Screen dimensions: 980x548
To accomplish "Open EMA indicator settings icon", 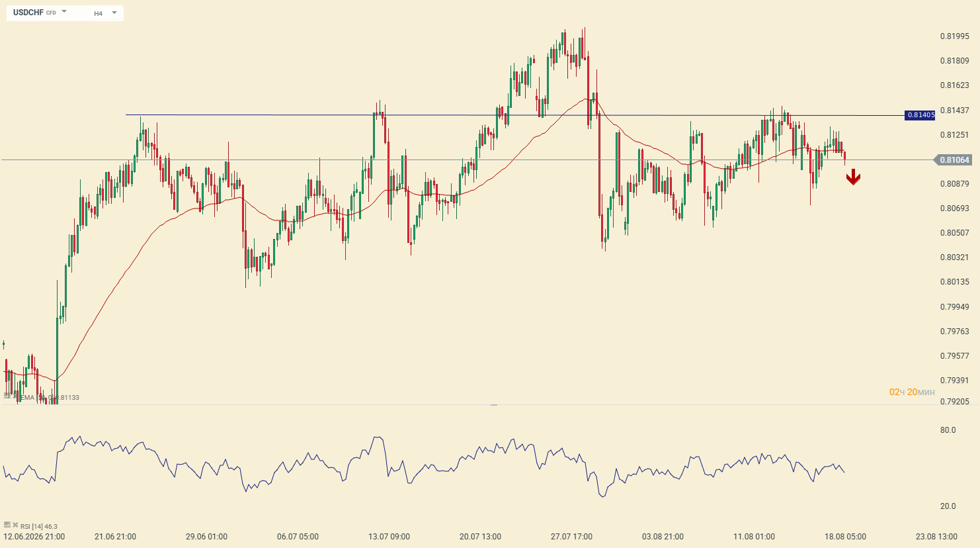I will (7, 396).
